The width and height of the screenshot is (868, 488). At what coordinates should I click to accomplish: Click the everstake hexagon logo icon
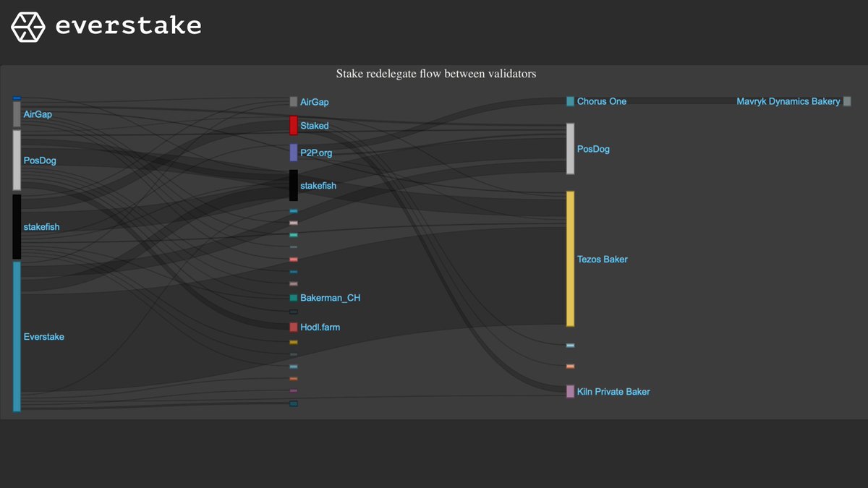27,27
